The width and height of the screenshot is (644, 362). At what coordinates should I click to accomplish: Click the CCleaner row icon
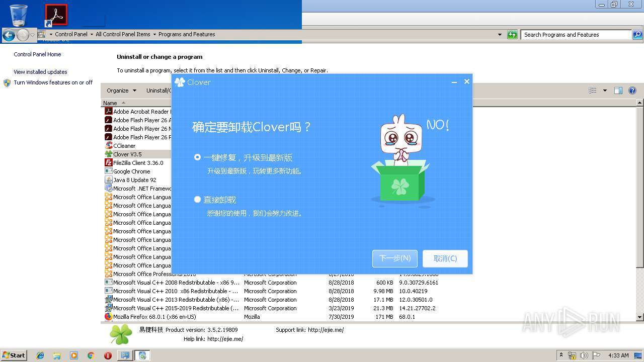108,146
